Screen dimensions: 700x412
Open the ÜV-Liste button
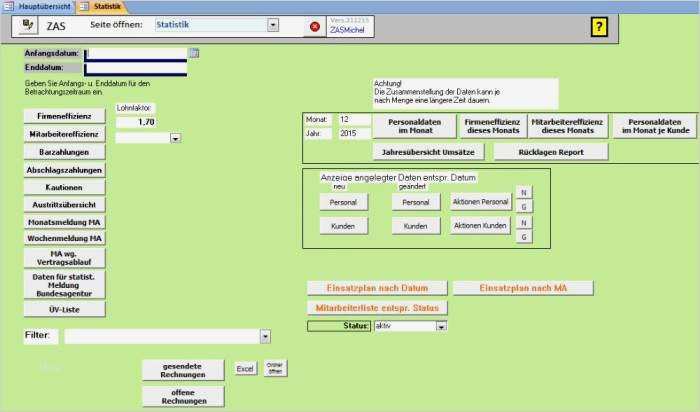point(65,309)
